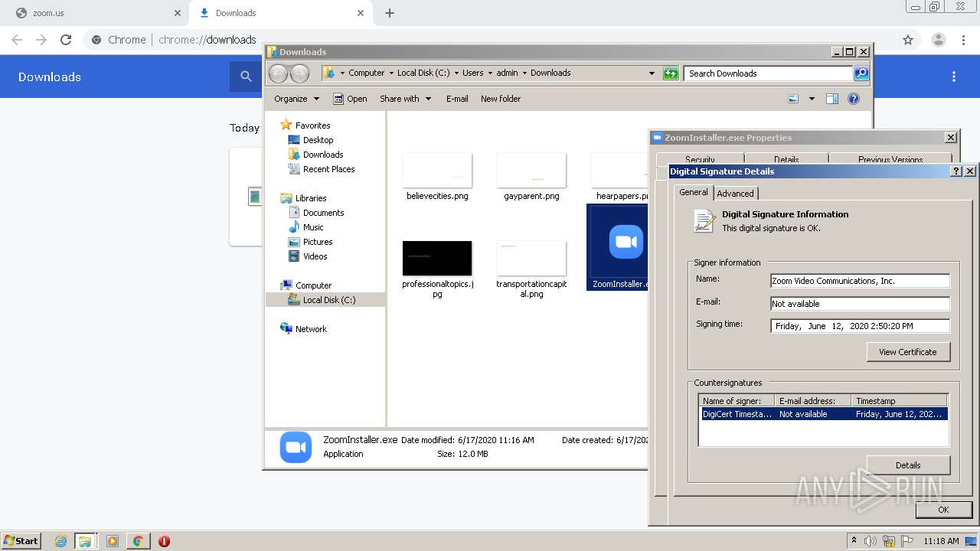Open Documents library
This screenshot has width=980, height=551.
323,213
